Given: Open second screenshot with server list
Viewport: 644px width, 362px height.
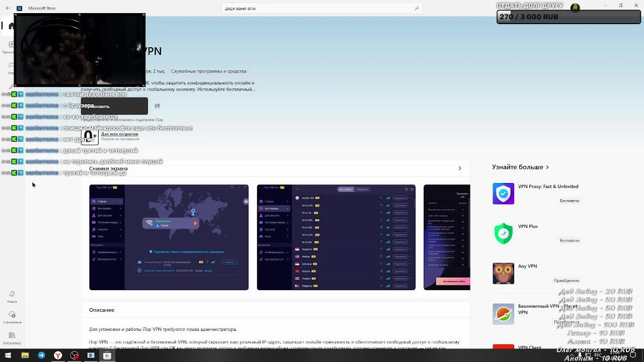Looking at the screenshot, I should [336, 237].
